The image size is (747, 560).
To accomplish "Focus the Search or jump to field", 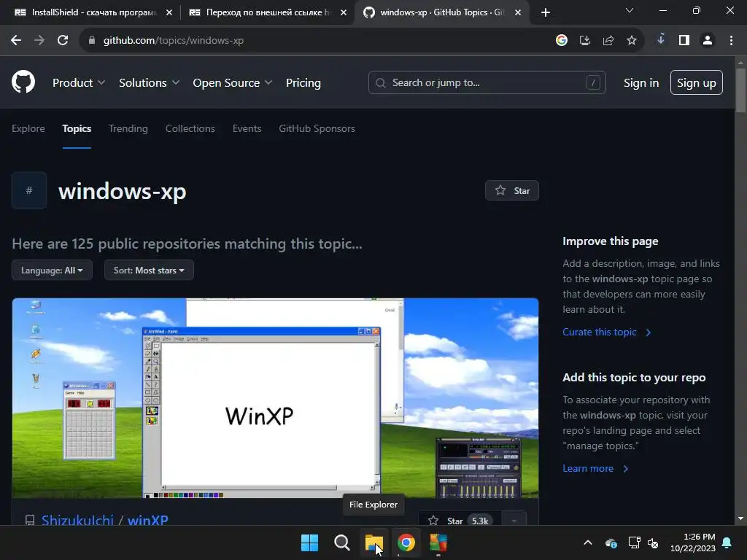I will 487,83.
